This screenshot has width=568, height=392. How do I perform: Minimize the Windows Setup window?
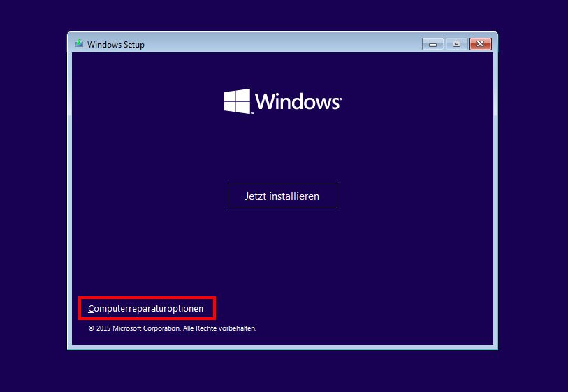click(433, 44)
